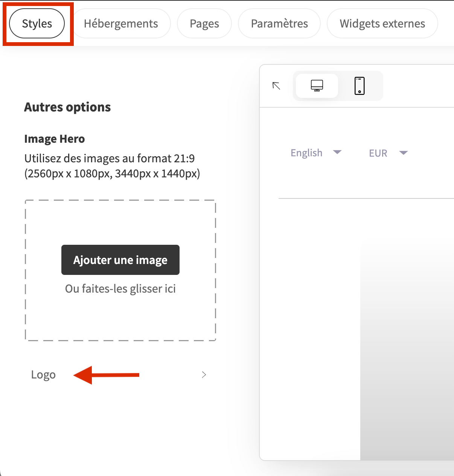Select the mobile phone preview icon
Viewport: 454px width, 476px height.
click(x=359, y=85)
